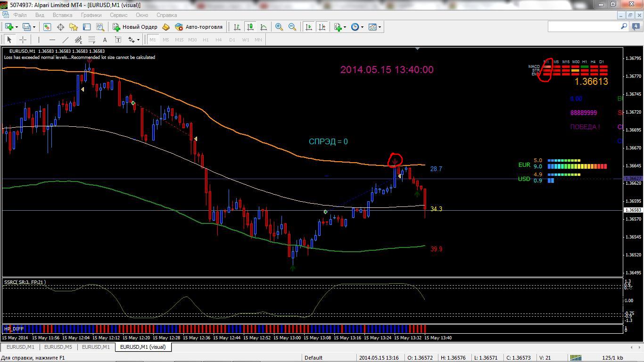
Task: Toggle chart auto scroll
Action: point(309,27)
